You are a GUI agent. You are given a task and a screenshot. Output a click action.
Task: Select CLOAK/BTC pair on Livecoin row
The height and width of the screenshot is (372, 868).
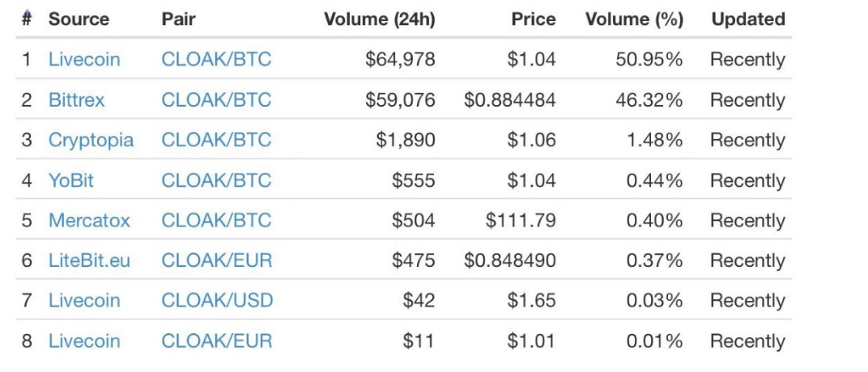(x=216, y=59)
